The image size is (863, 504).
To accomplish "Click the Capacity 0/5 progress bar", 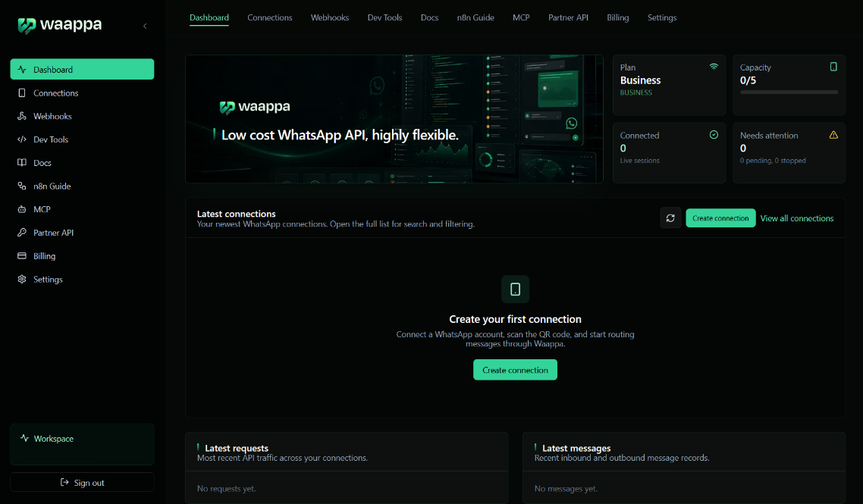I will click(789, 92).
